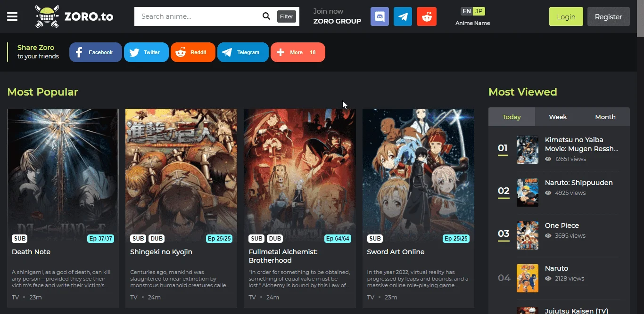Select the Week tab in Most Viewed
The width and height of the screenshot is (644, 314).
coord(558,117)
